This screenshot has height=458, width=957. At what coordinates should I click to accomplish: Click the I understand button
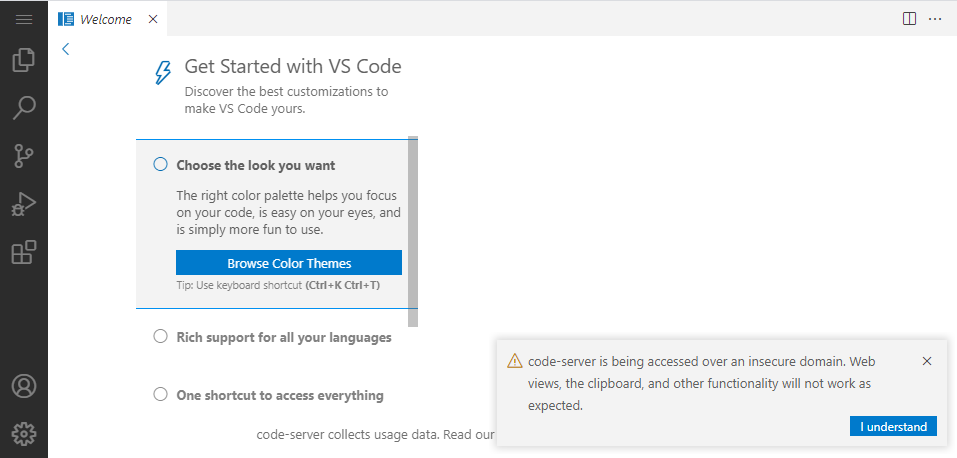coord(893,426)
